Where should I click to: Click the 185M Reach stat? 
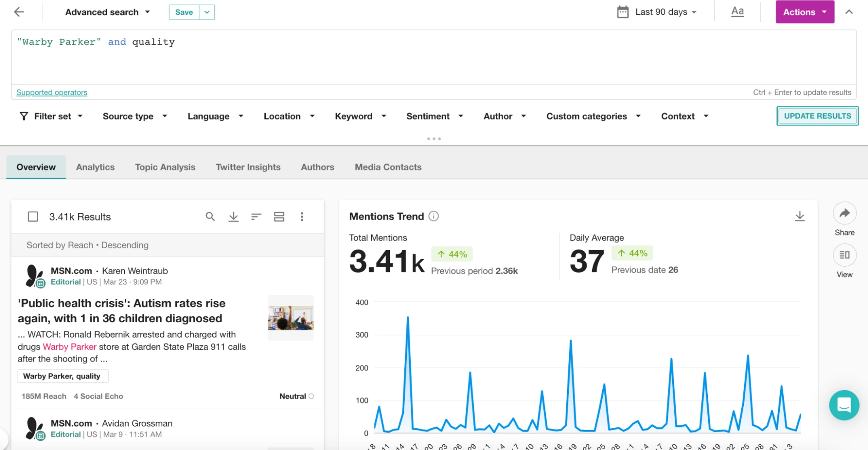coord(44,396)
